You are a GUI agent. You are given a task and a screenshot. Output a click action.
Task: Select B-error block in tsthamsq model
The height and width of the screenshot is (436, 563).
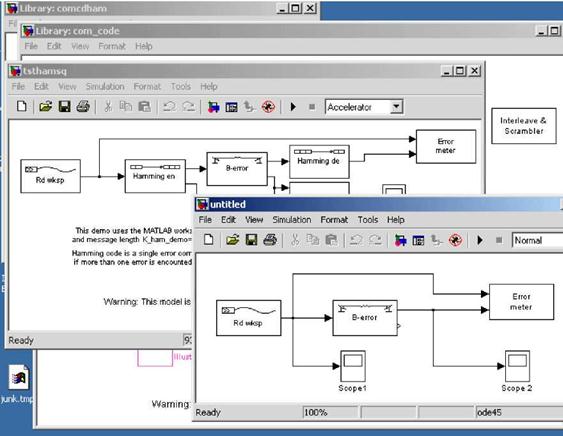point(237,169)
